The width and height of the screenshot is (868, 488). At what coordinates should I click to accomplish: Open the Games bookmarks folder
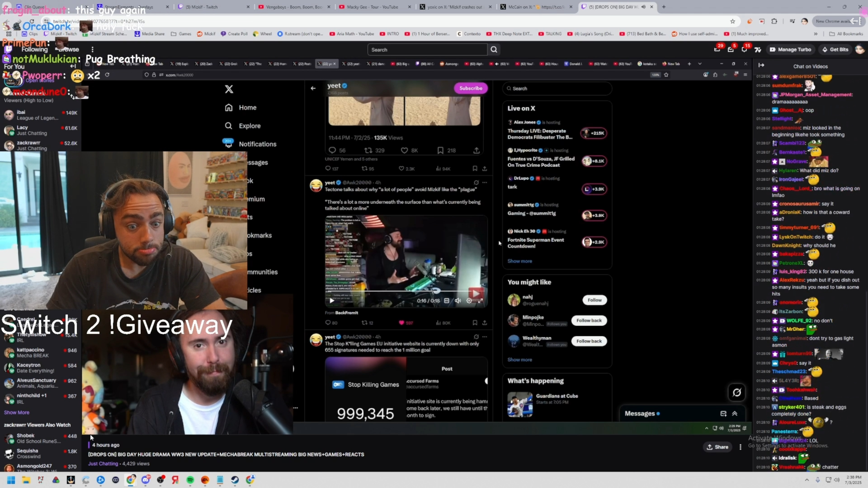pos(181,34)
